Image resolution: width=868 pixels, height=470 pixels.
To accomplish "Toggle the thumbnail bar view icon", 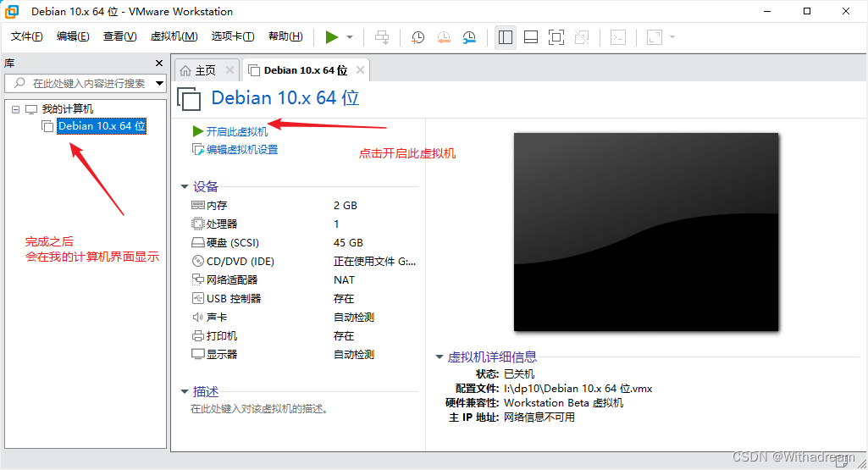I will pyautogui.click(x=531, y=37).
